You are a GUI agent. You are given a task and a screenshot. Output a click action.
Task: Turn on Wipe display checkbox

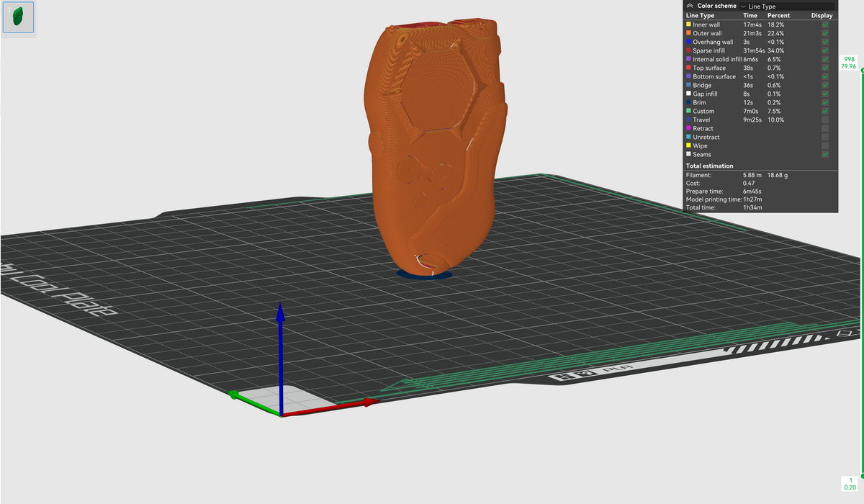[x=824, y=145]
